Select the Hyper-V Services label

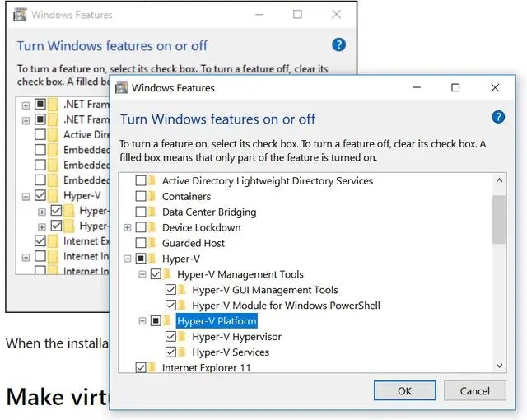231,352
